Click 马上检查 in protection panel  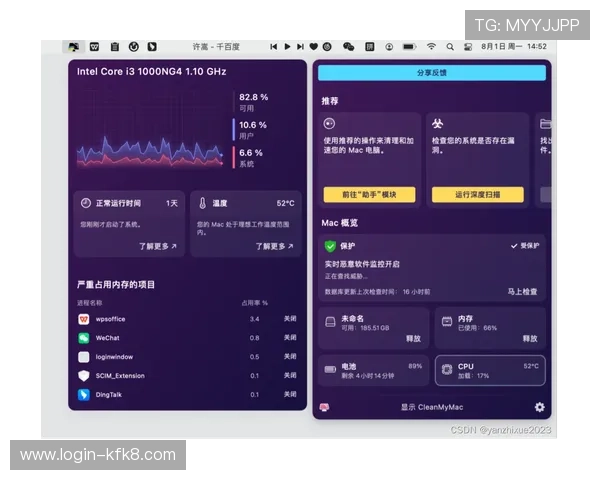(522, 292)
